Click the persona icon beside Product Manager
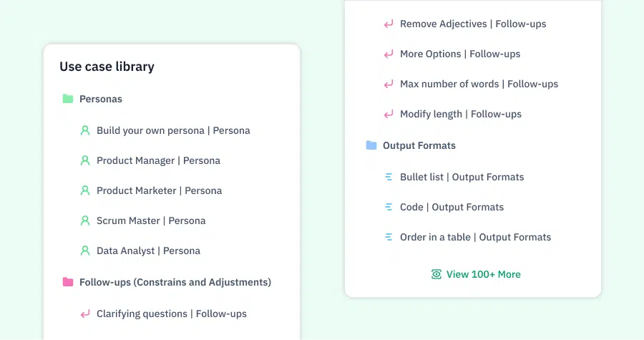 [85, 160]
